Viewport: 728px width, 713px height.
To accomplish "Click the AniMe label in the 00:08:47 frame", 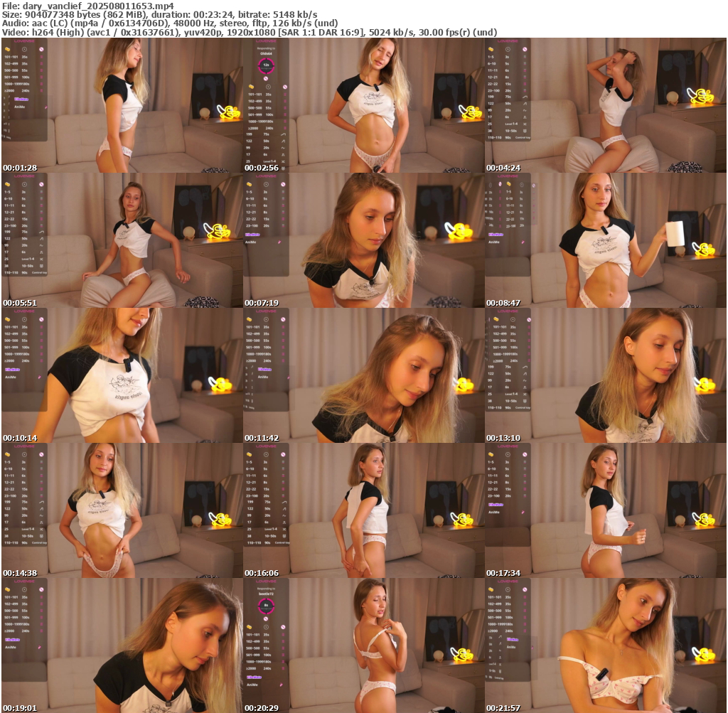I will [494, 242].
